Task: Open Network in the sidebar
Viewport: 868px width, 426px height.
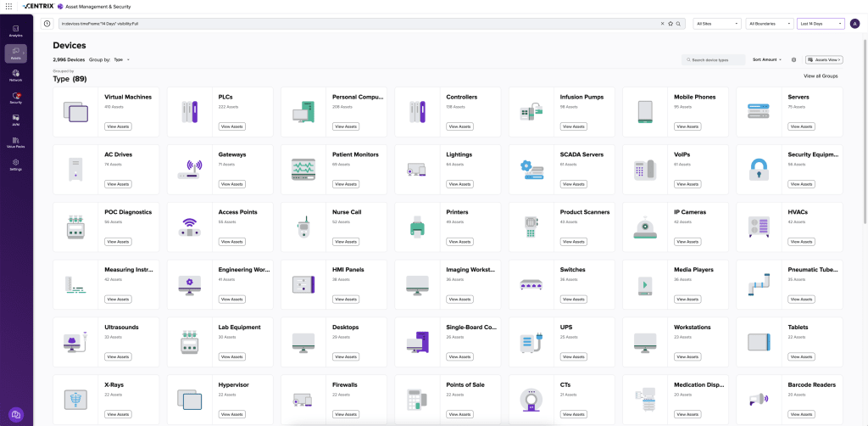Action: [16, 76]
